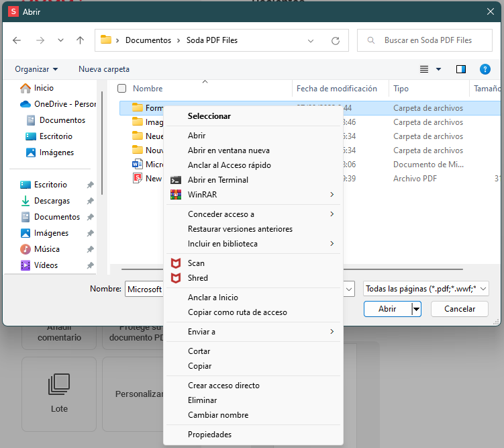504x448 pixels.
Task: Click the Abrir button
Action: [387, 309]
